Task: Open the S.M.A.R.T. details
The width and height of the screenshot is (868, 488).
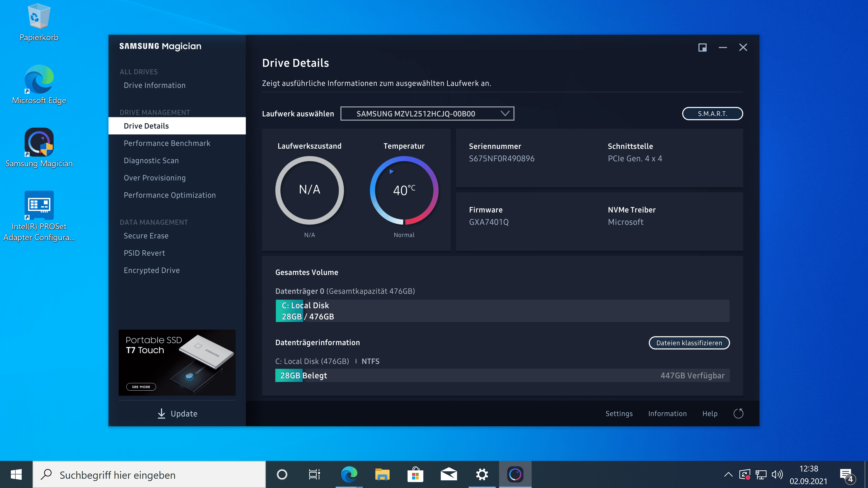Action: pyautogui.click(x=712, y=113)
